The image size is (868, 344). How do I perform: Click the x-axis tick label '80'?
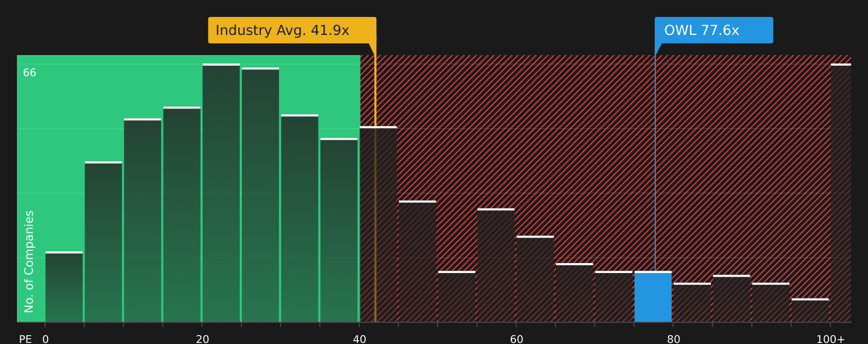(674, 339)
